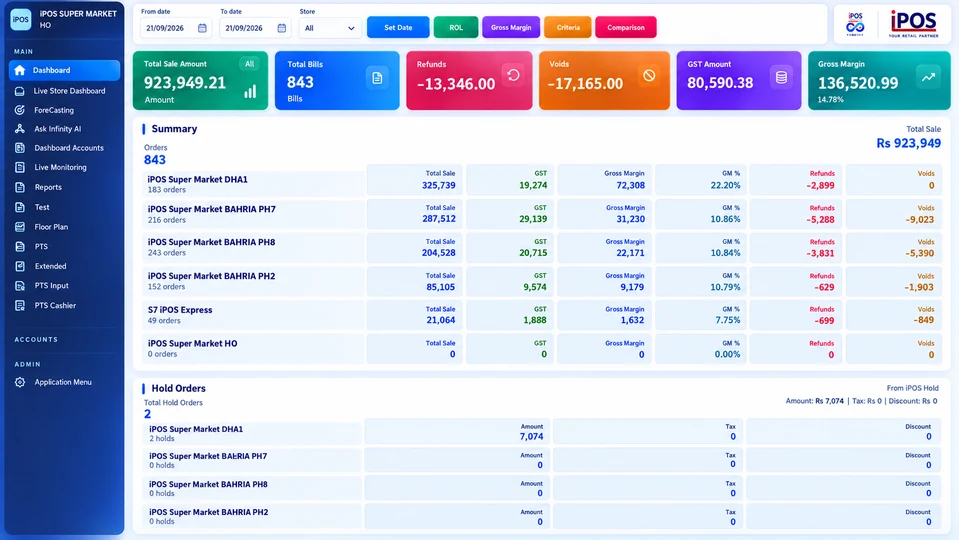
Task: Click the iPOS logo in sidebar header
Action: click(21, 20)
